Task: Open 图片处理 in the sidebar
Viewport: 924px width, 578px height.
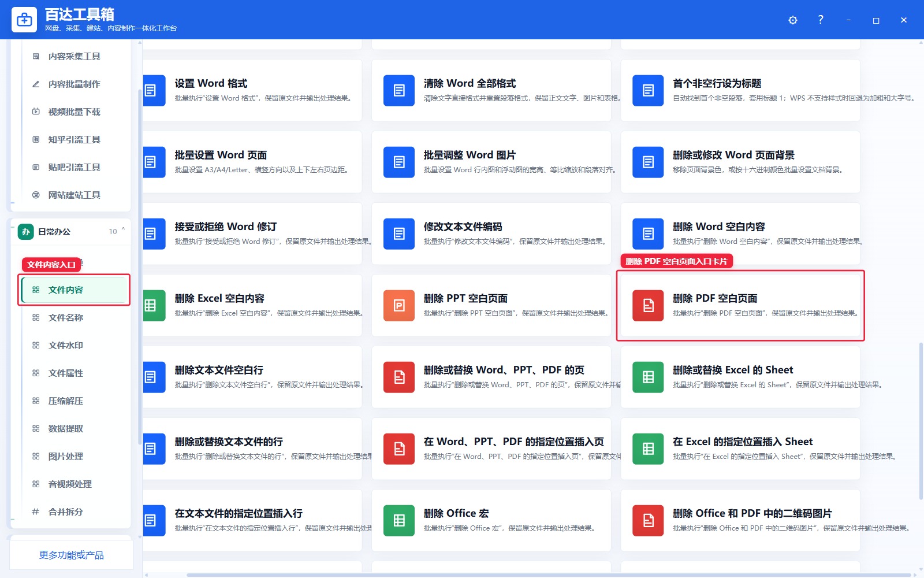Action: [74, 456]
